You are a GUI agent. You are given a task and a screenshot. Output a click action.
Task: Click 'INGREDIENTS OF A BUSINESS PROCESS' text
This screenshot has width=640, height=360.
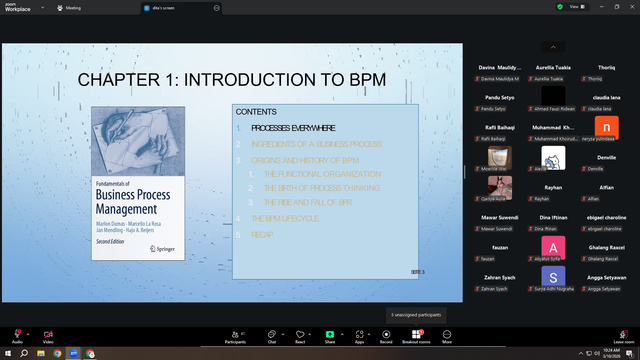(316, 144)
